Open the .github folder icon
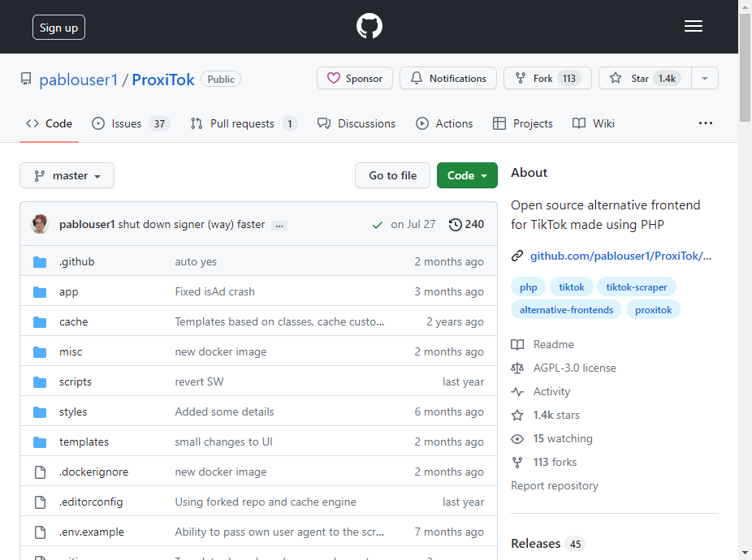This screenshot has width=752, height=560. pos(40,262)
